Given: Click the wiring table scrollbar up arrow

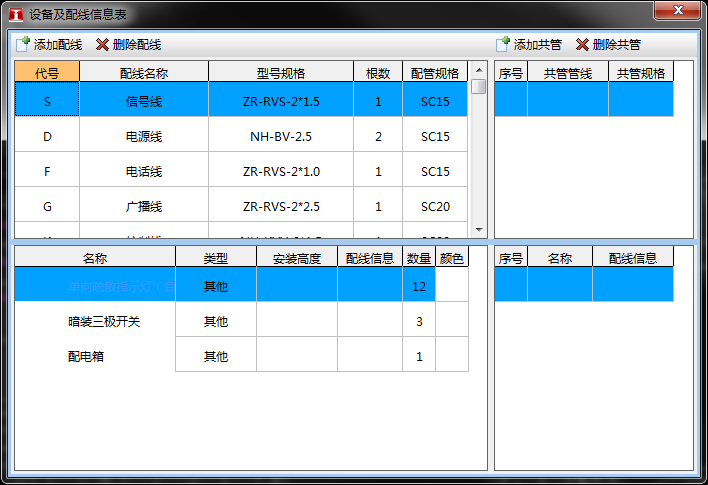Looking at the screenshot, I should tap(479, 70).
